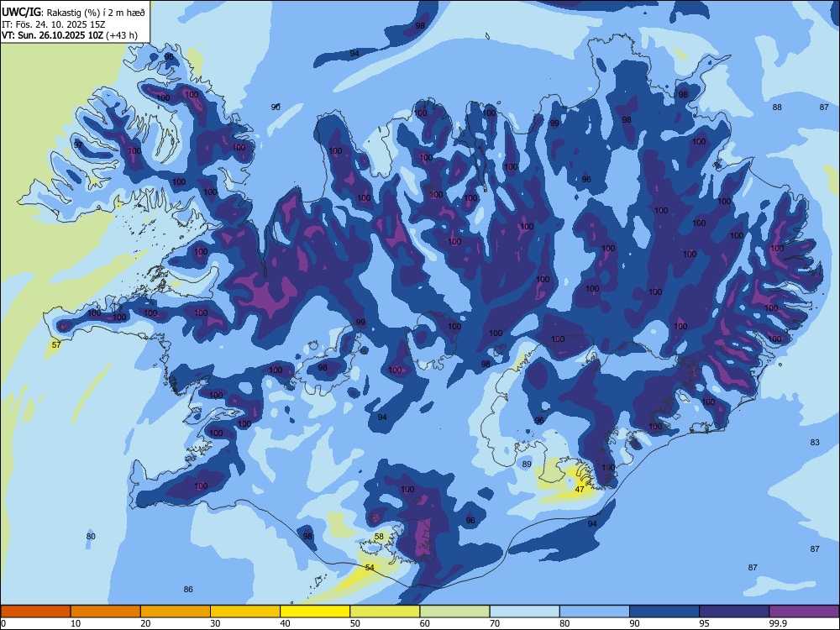This screenshot has height=630, width=840.
Task: Click the '20' legend tick label
Action: pyautogui.click(x=145, y=623)
